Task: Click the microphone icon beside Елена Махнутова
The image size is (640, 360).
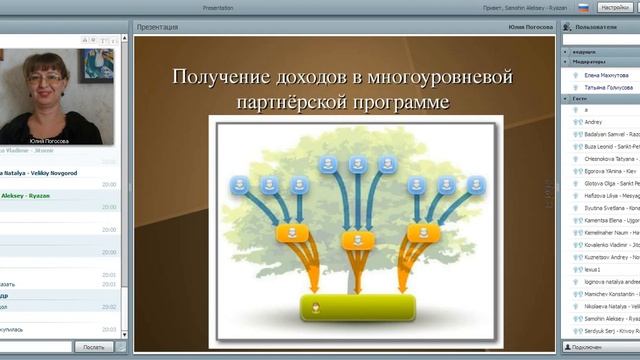Action: (x=576, y=75)
